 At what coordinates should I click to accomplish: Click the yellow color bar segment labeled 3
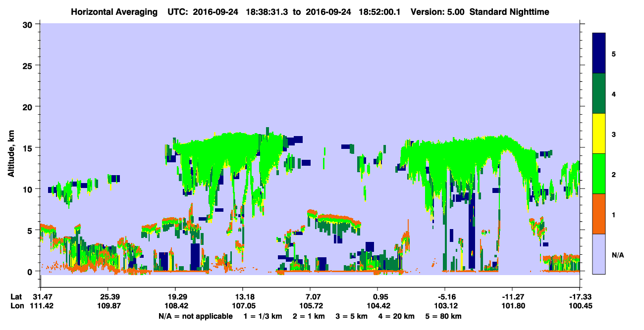point(599,134)
